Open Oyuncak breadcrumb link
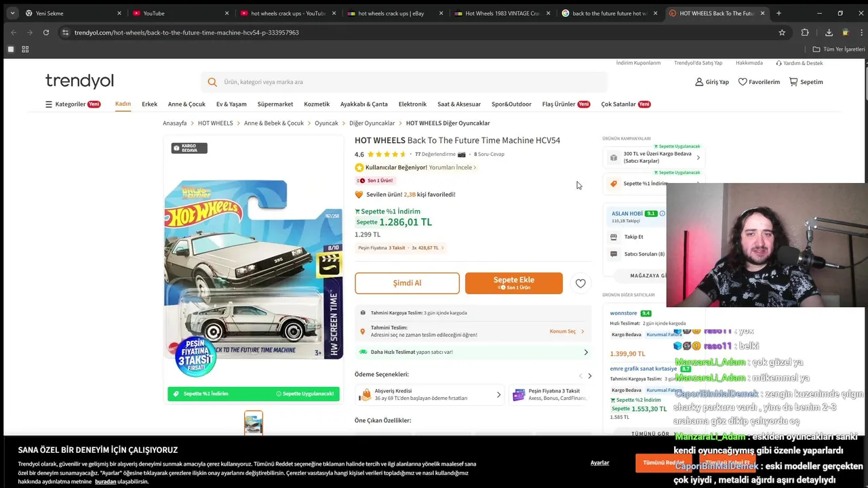Screen dimensions: 868x488 326,123
